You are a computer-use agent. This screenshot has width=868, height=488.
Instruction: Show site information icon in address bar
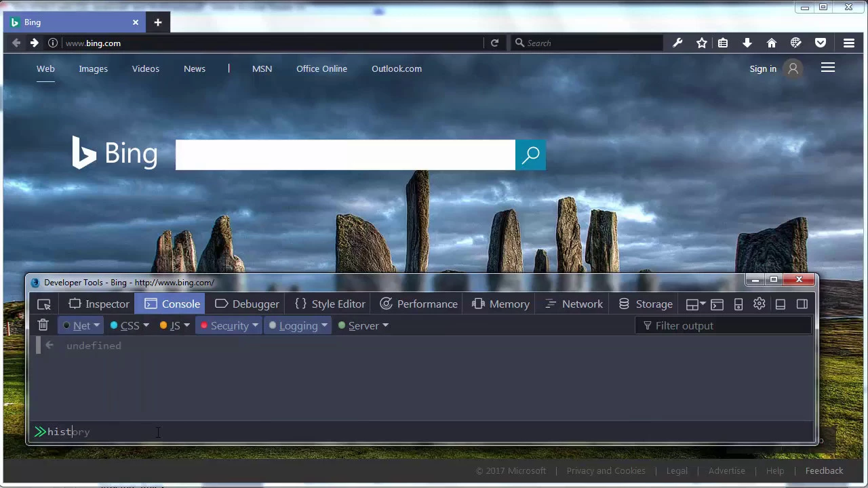tap(53, 43)
